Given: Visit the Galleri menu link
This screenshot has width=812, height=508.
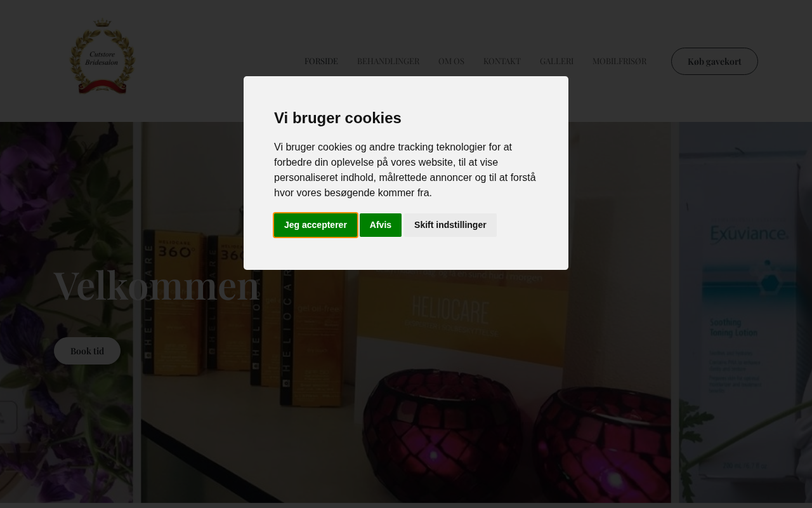Looking at the screenshot, I should (x=556, y=61).
